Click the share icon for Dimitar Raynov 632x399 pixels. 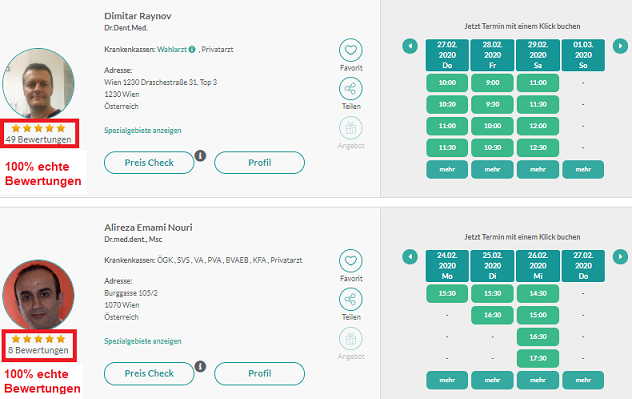click(x=351, y=89)
